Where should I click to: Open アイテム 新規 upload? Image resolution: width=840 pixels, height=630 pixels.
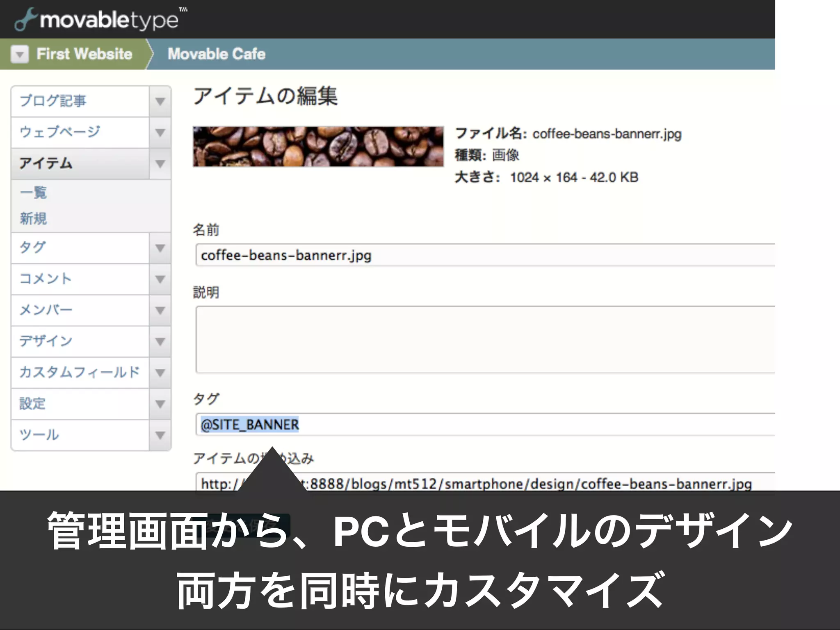[x=33, y=218]
